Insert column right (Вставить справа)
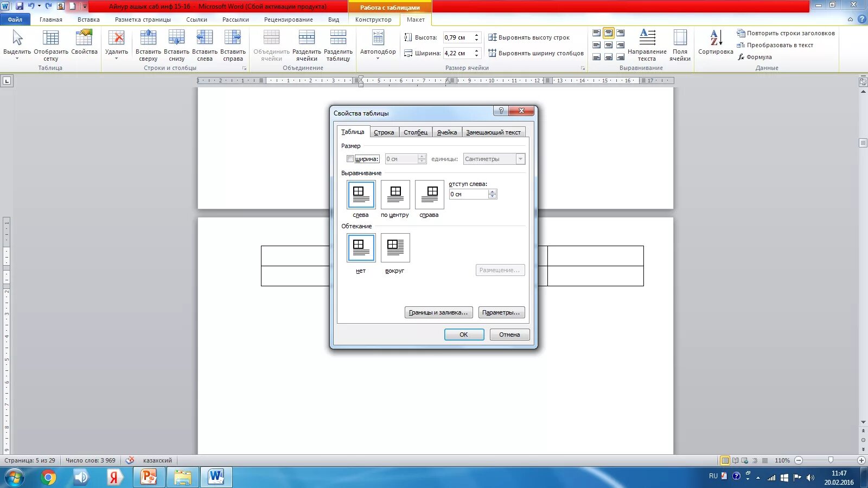 [x=233, y=44]
